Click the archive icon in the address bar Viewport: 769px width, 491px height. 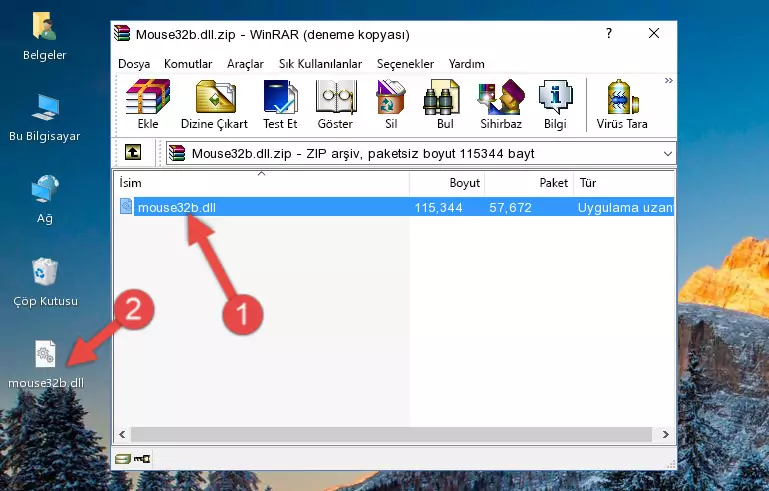(177, 154)
